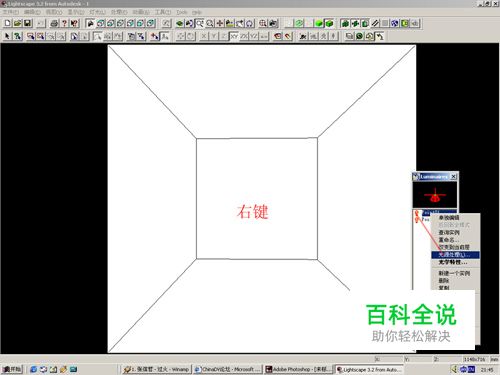Choose 光学特性... in the context menu

click(x=455, y=262)
